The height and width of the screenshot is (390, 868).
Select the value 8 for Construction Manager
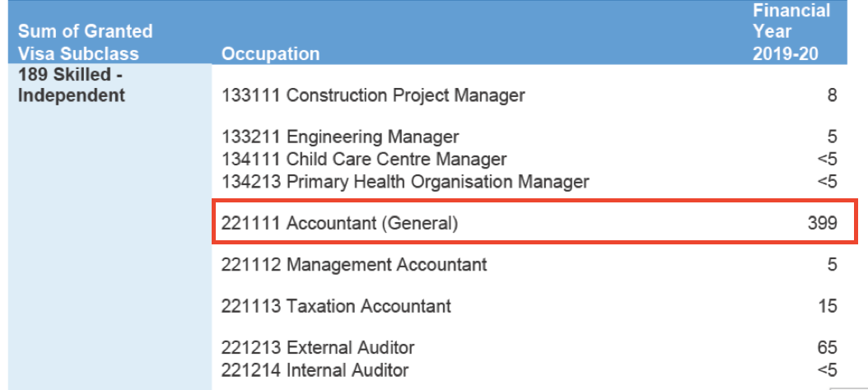(832, 95)
